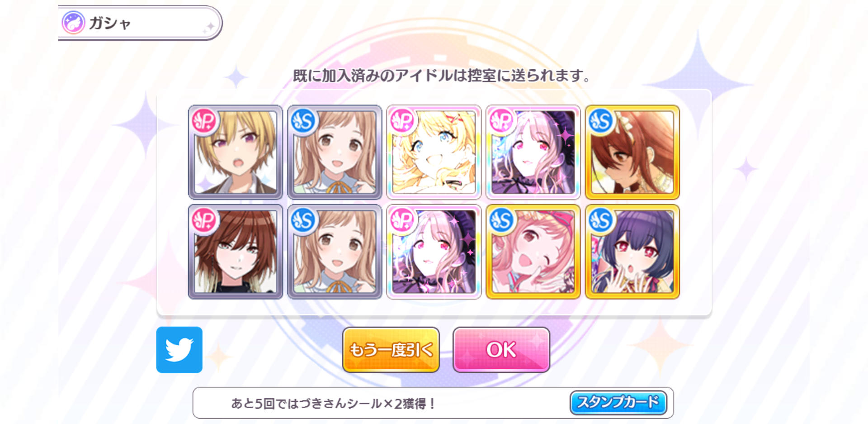Click the Twitter share icon
The width and height of the screenshot is (868, 424).
[179, 349]
